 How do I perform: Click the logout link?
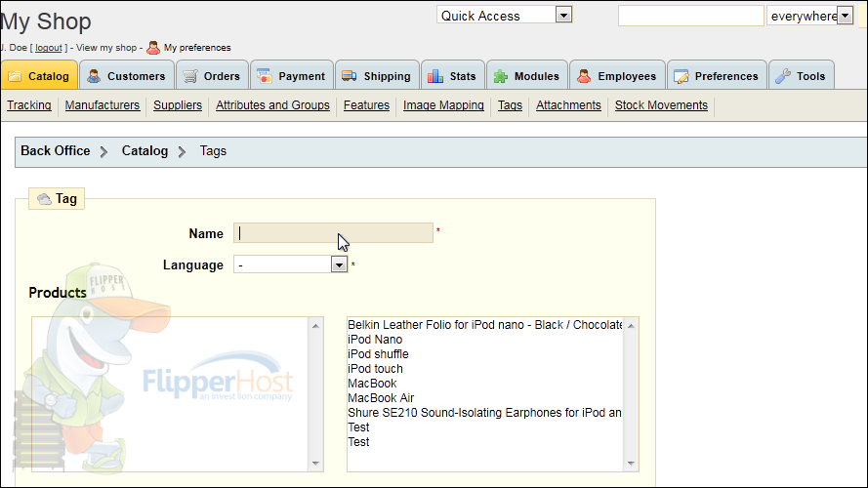pos(49,48)
